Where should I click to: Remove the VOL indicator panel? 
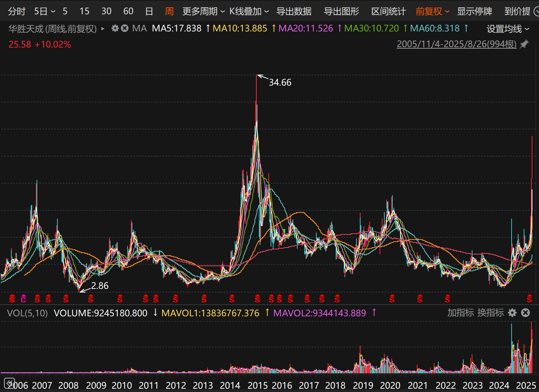coord(525,313)
